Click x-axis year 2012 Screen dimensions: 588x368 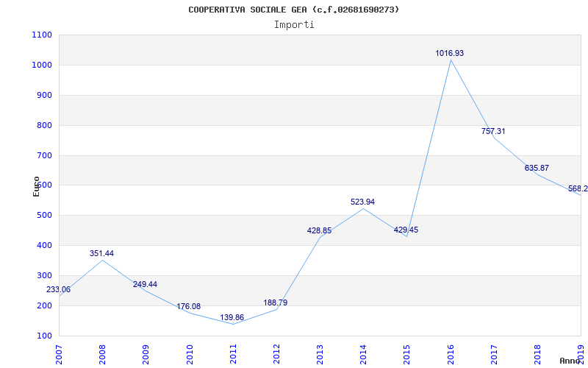[x=277, y=355]
